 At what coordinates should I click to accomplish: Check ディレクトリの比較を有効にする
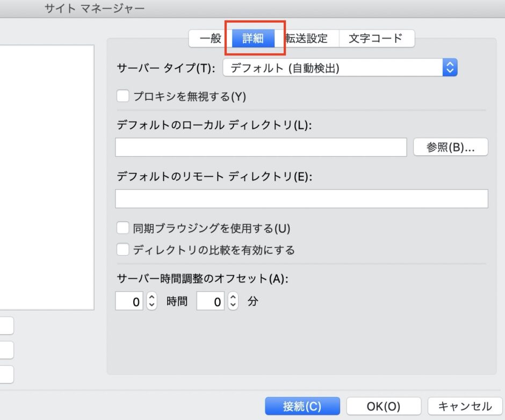(123, 250)
